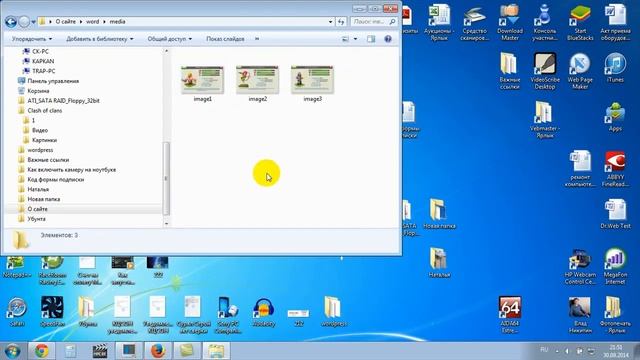Select 'Новая папка' in navigation tree
This screenshot has width=640, height=360.
(44, 199)
